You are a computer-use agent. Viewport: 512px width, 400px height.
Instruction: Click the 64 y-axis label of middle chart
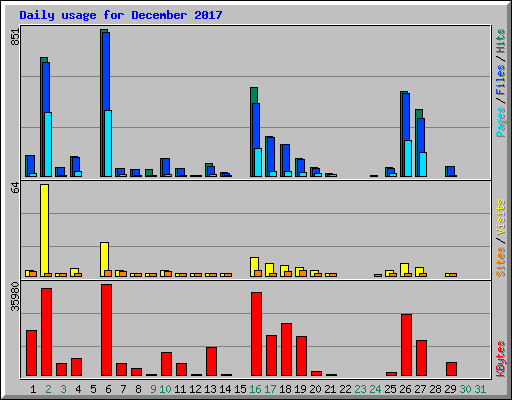(x=15, y=188)
